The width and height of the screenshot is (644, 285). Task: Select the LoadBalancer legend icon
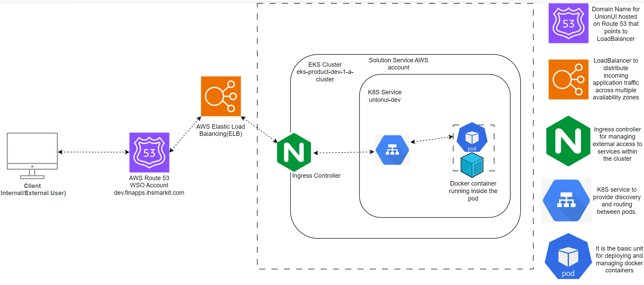click(x=568, y=79)
